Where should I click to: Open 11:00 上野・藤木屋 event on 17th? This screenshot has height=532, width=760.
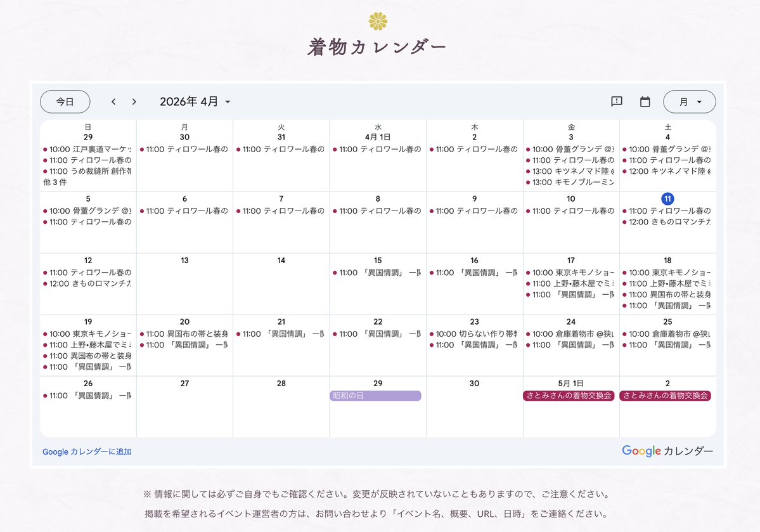[x=570, y=283]
